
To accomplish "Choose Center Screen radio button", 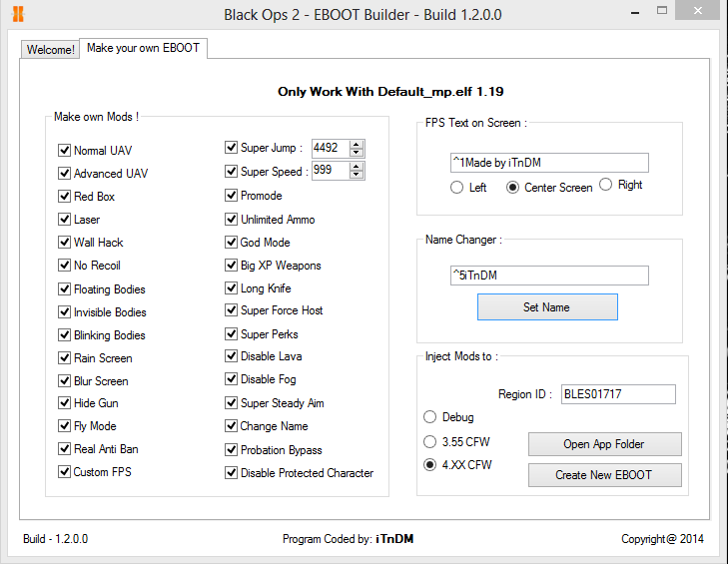I will click(x=512, y=188).
